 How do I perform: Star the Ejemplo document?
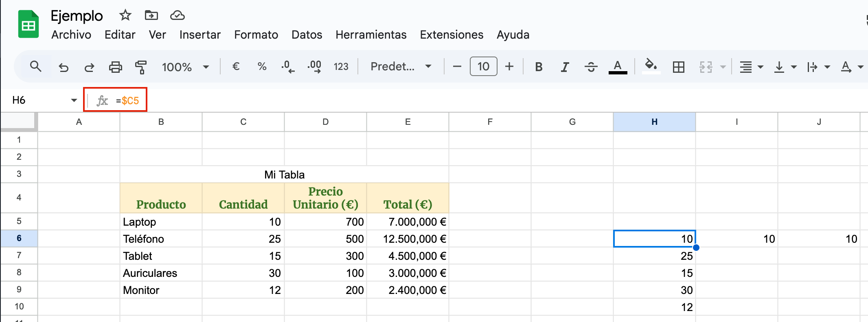[125, 15]
